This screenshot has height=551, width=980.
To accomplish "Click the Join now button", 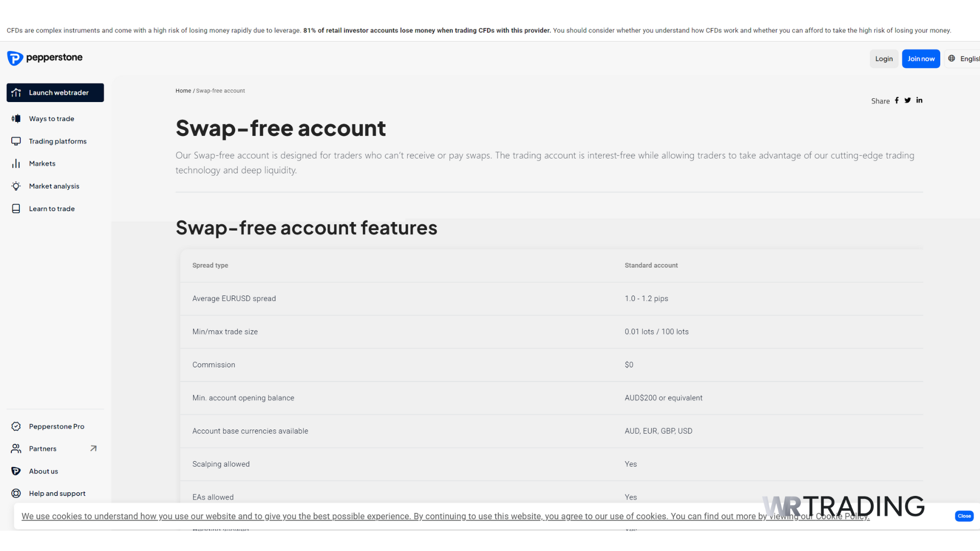I will tap(921, 58).
